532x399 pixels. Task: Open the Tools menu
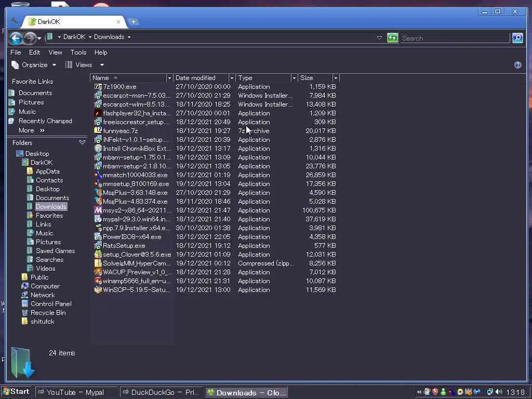click(x=78, y=52)
